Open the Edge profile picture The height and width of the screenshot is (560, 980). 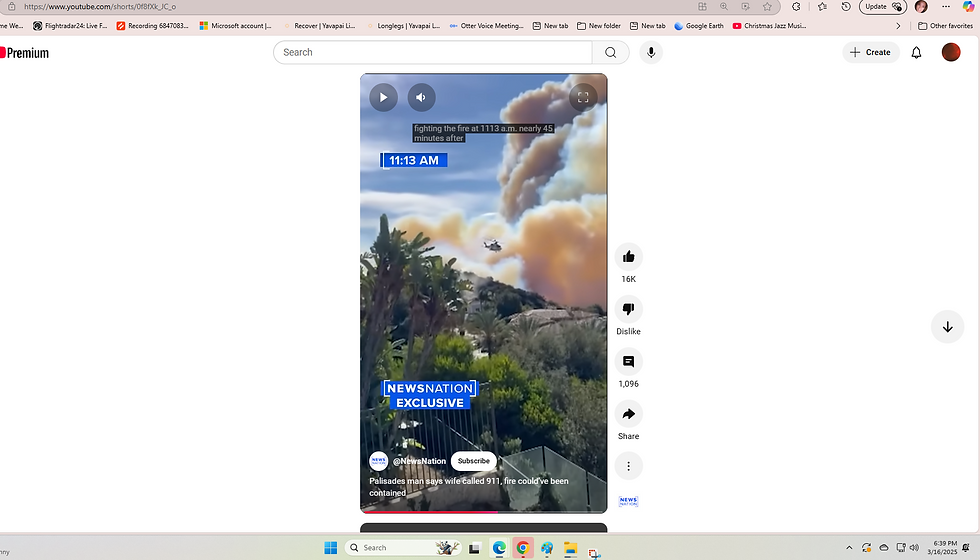point(921,6)
